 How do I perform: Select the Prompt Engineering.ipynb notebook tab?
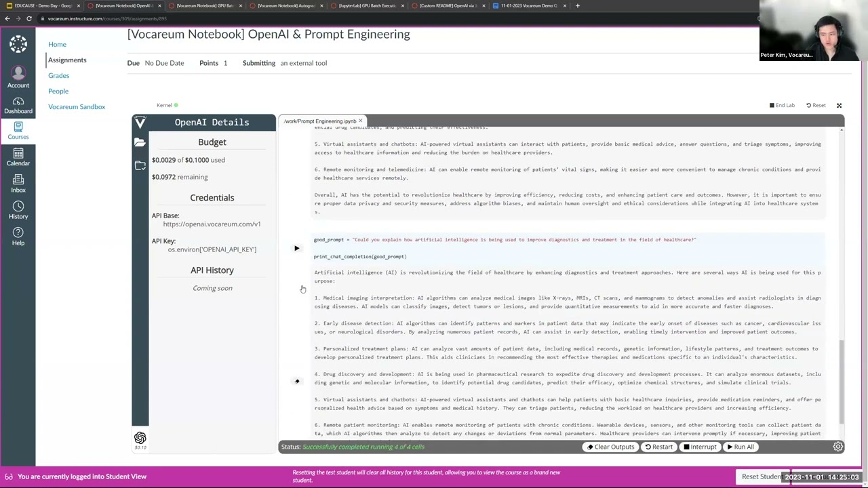[319, 121]
